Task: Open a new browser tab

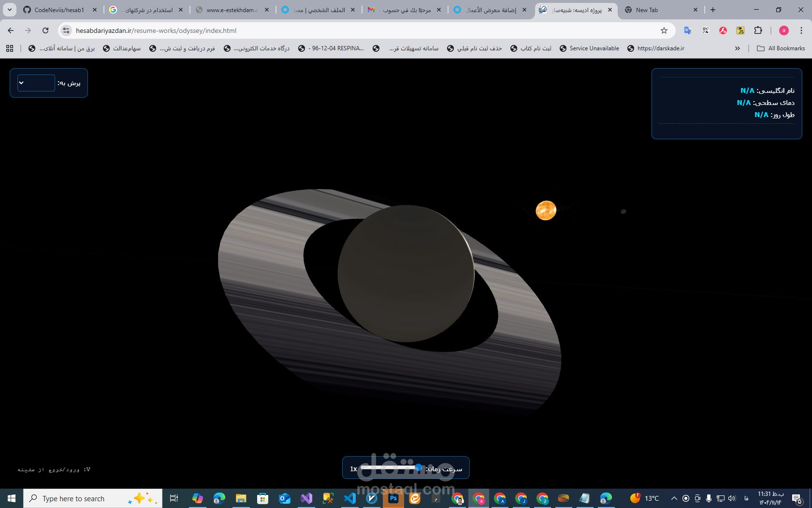Action: [713, 10]
